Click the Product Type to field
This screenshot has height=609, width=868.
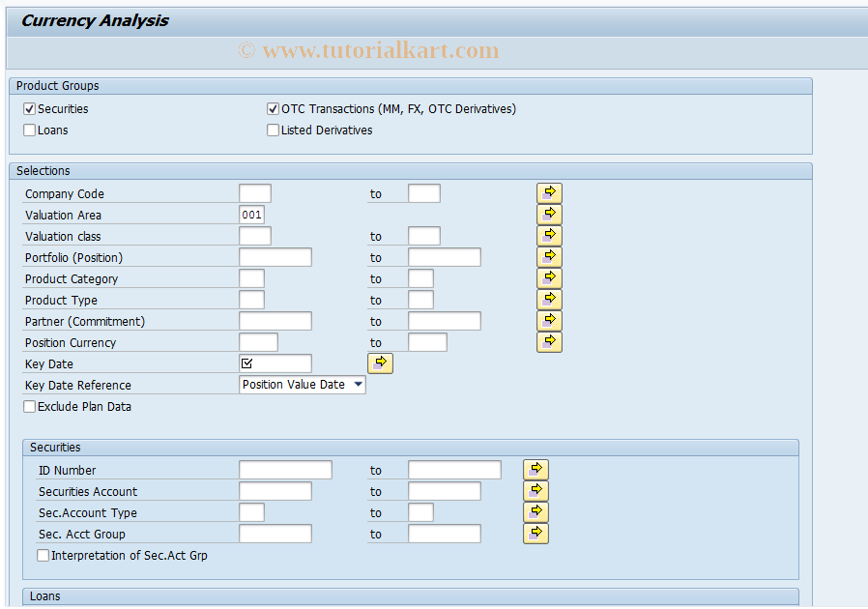coord(420,300)
